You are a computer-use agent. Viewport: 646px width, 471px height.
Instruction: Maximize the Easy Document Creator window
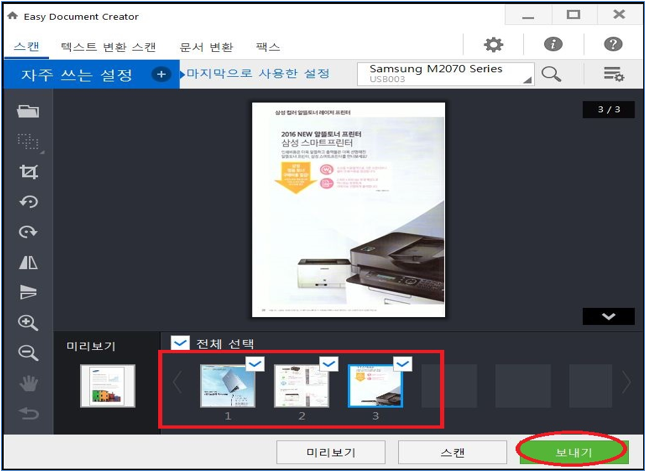[573, 16]
